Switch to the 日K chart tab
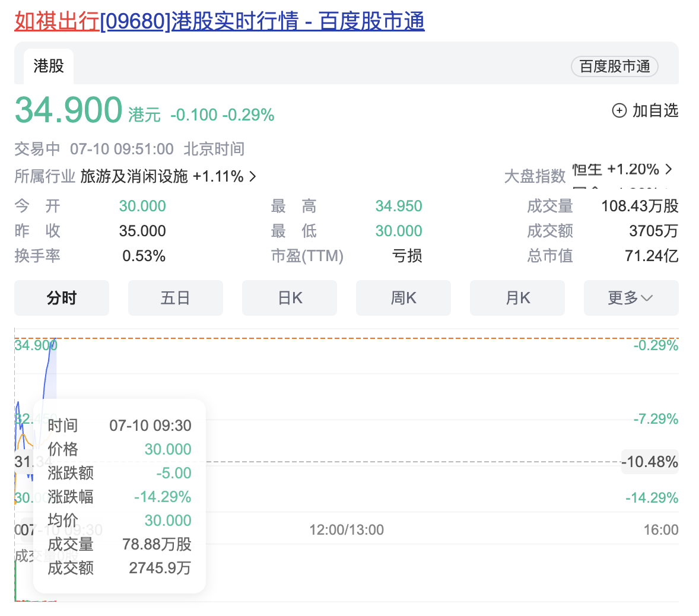Image resolution: width=699 pixels, height=616 pixels. (x=290, y=298)
